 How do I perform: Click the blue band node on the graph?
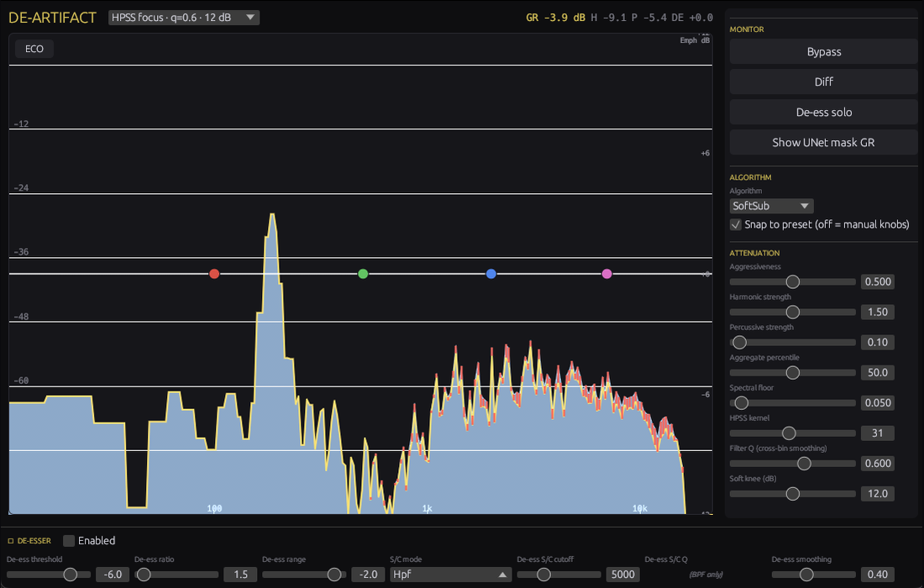[491, 274]
